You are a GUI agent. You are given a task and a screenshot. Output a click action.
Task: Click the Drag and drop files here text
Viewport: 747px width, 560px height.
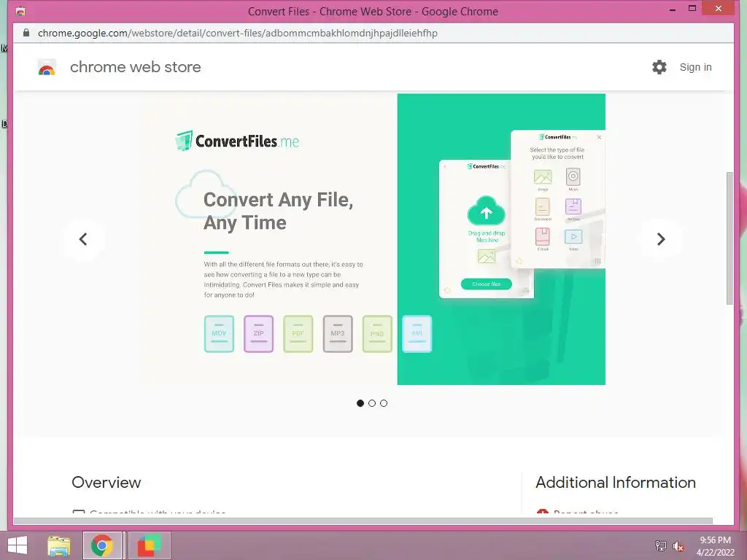(x=487, y=237)
